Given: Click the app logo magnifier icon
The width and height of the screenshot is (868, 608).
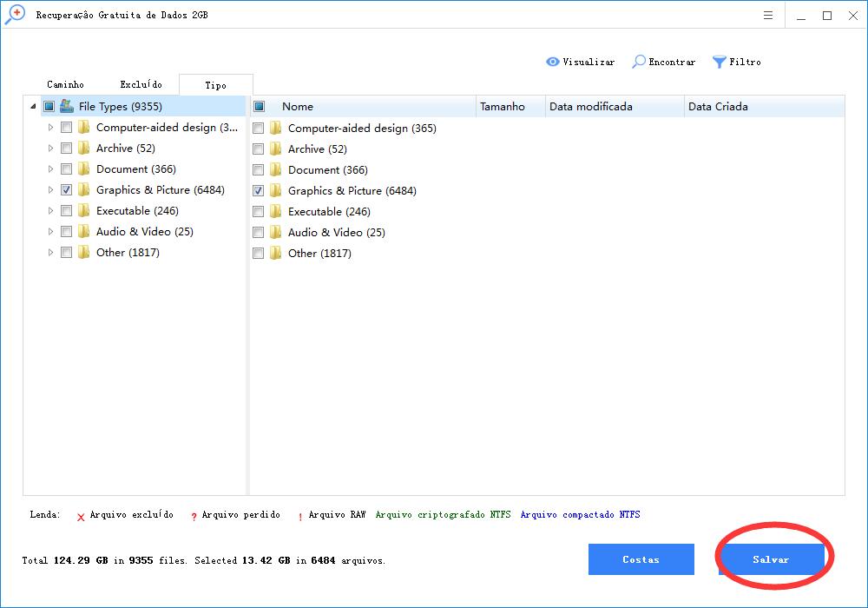Looking at the screenshot, I should click(15, 15).
